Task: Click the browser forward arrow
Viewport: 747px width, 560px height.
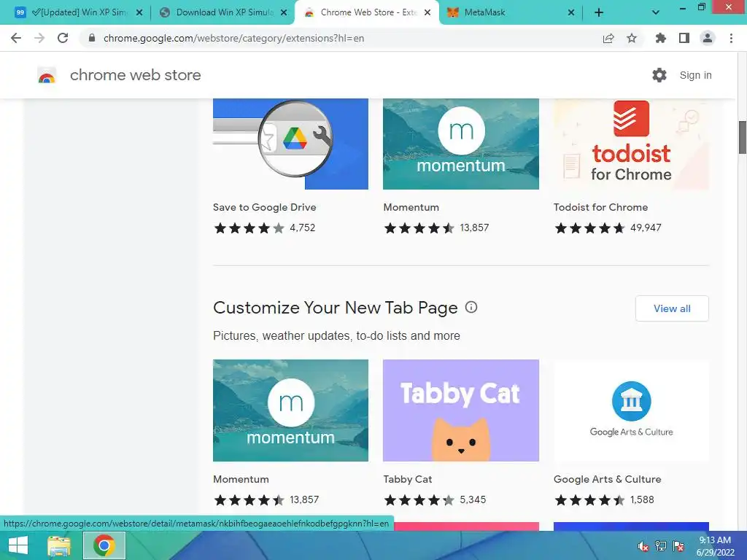Action: [39, 38]
